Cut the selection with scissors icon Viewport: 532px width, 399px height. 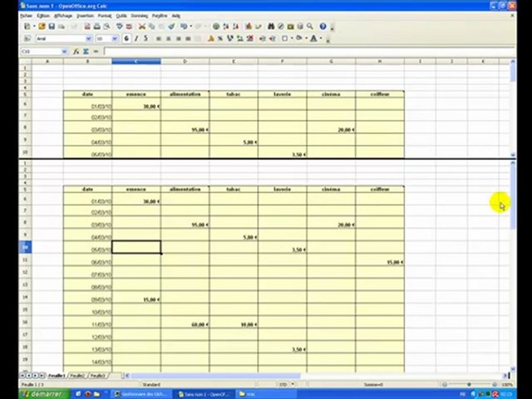pos(142,26)
